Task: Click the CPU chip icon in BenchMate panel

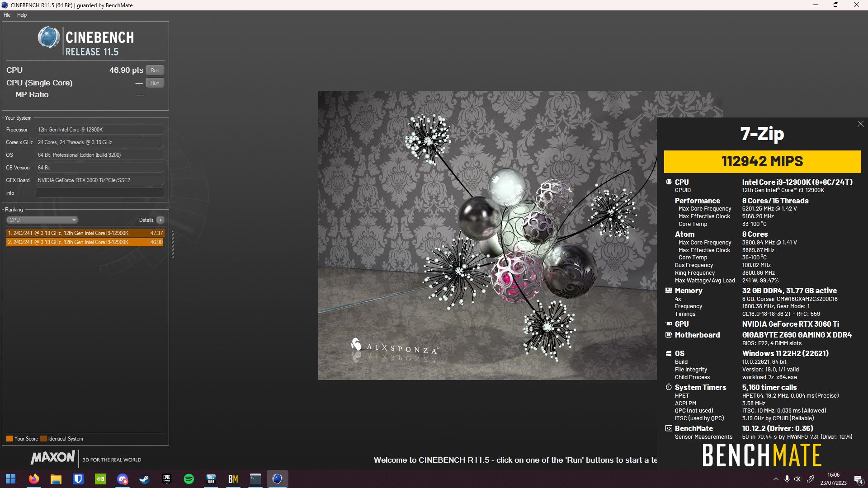Action: (x=669, y=182)
